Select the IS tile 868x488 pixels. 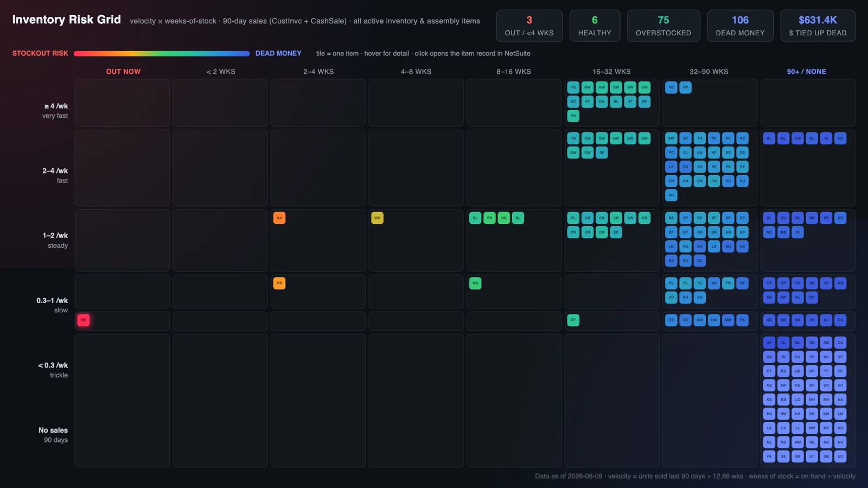pos(797,232)
